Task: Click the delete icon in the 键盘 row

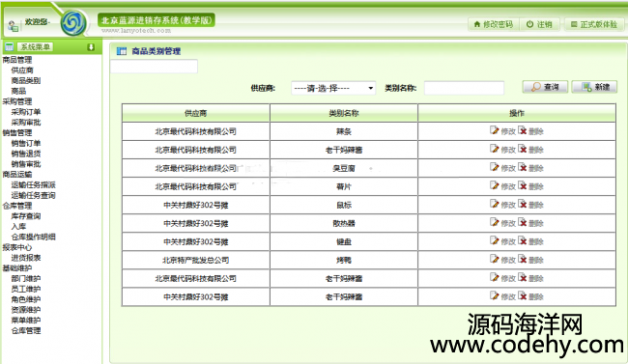Action: (523, 241)
